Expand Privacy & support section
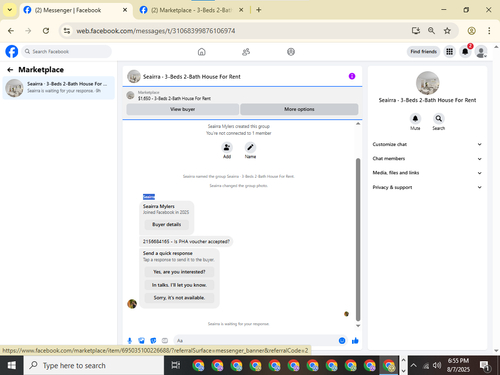This screenshot has width=500, height=375. tap(427, 187)
